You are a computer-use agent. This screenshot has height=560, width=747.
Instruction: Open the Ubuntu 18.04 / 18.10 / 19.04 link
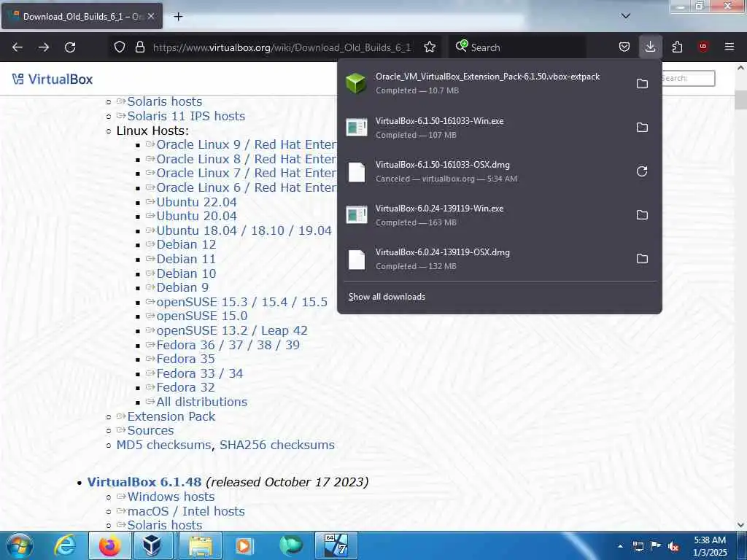pyautogui.click(x=244, y=230)
